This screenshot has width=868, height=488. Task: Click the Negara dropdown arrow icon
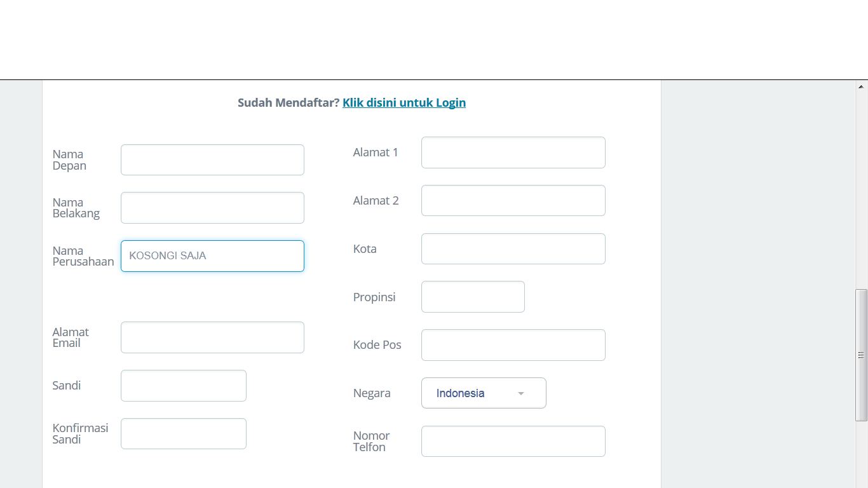point(521,393)
